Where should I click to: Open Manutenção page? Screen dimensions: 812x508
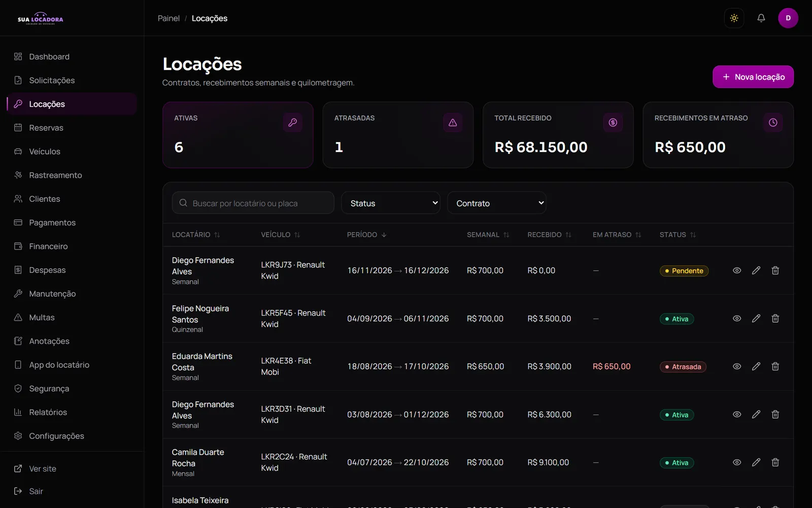point(72,294)
